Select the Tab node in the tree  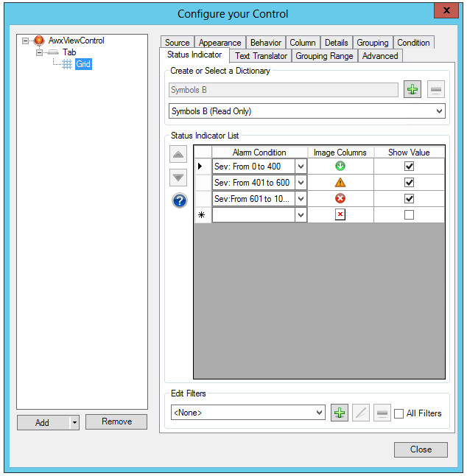[x=69, y=53]
